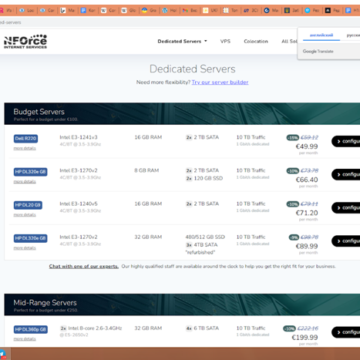Viewport: 360px width, 360px height.
Task: Click the 'Mid-Range Servers' section heading
Action: click(45, 303)
